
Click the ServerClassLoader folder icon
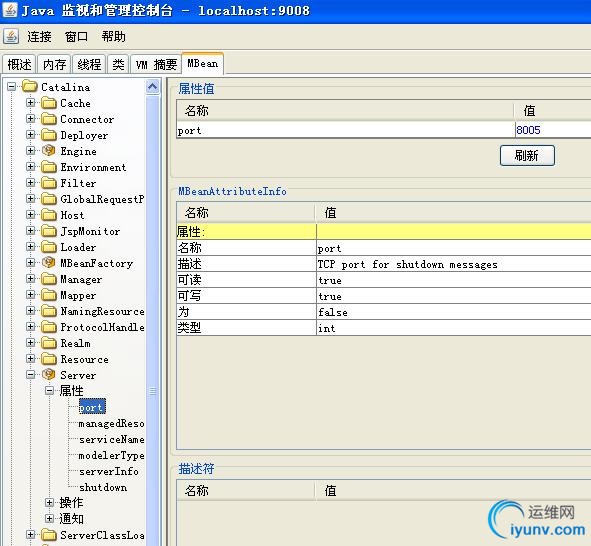pos(49,535)
